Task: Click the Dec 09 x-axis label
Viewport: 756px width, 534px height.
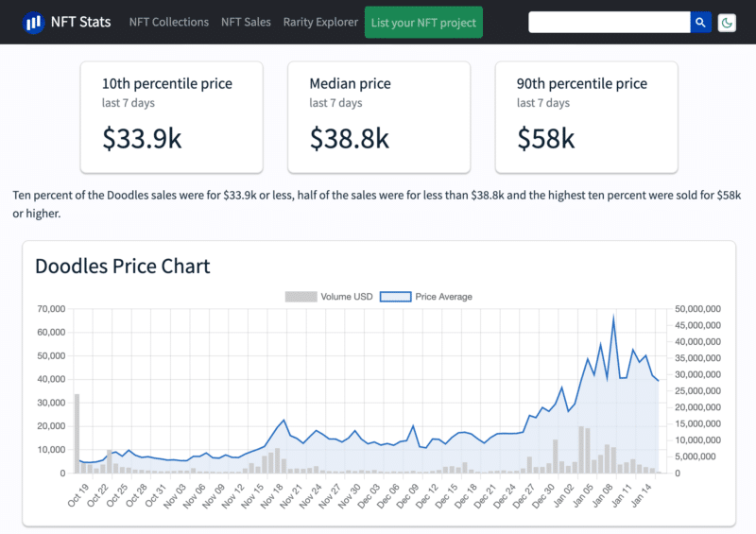Action: point(407,495)
